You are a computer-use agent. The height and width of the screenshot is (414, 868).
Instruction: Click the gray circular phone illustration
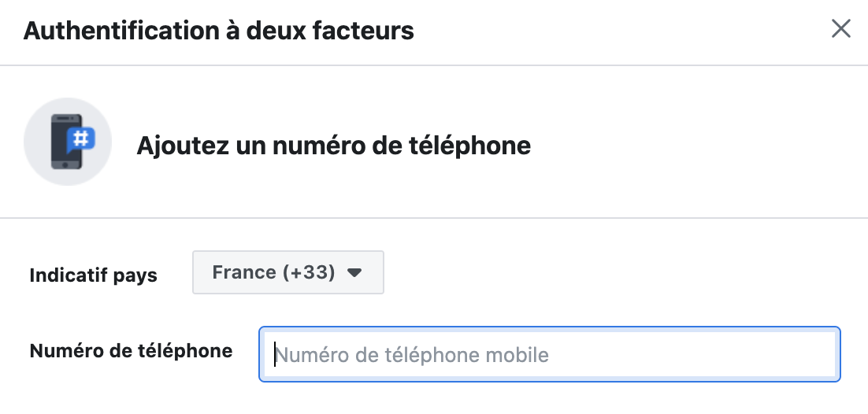68,142
